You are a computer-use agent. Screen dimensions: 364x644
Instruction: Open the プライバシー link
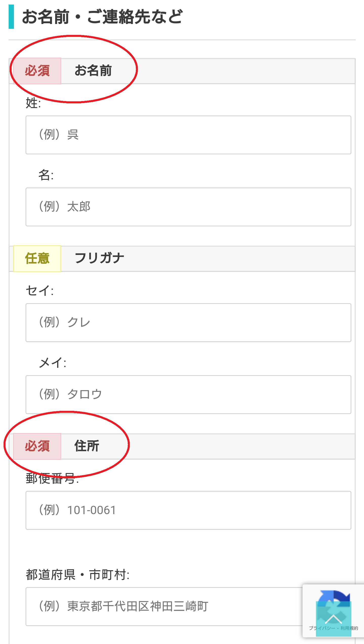pyautogui.click(x=322, y=628)
